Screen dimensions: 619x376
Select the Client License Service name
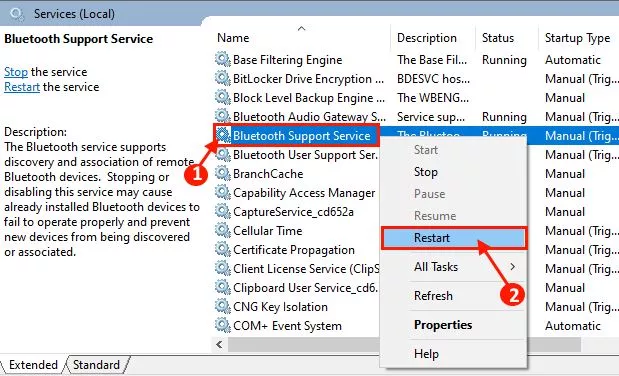tap(306, 269)
